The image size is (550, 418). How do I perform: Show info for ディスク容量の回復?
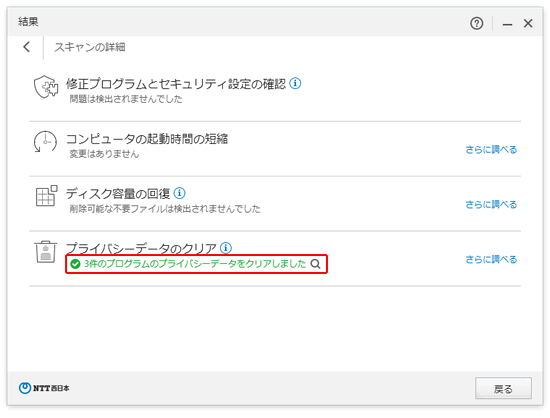click(x=180, y=193)
